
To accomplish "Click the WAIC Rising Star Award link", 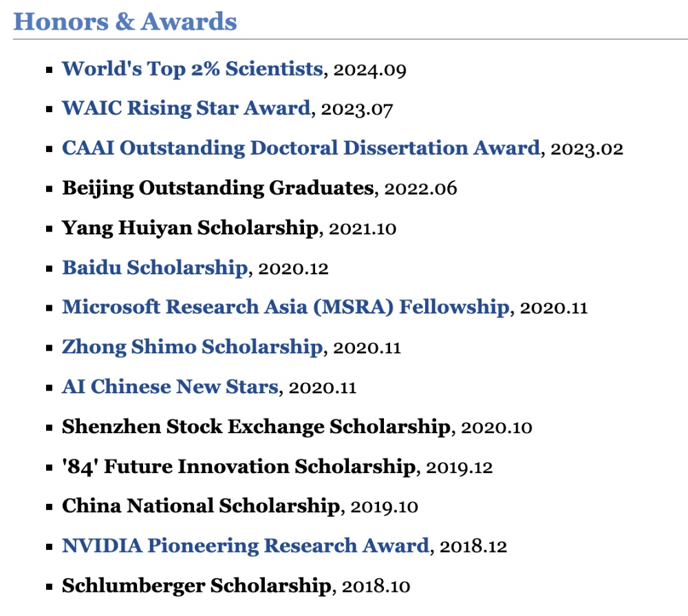I will (x=186, y=109).
